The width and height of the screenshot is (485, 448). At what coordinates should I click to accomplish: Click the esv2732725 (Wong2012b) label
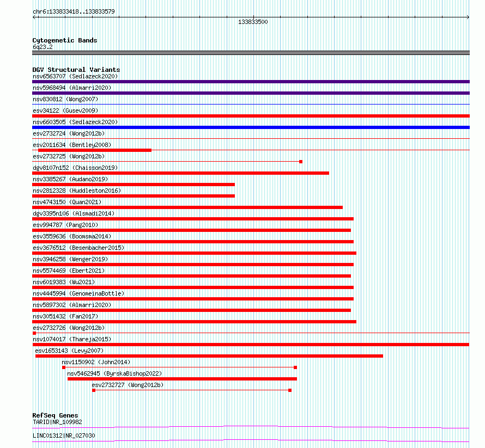coord(69,156)
